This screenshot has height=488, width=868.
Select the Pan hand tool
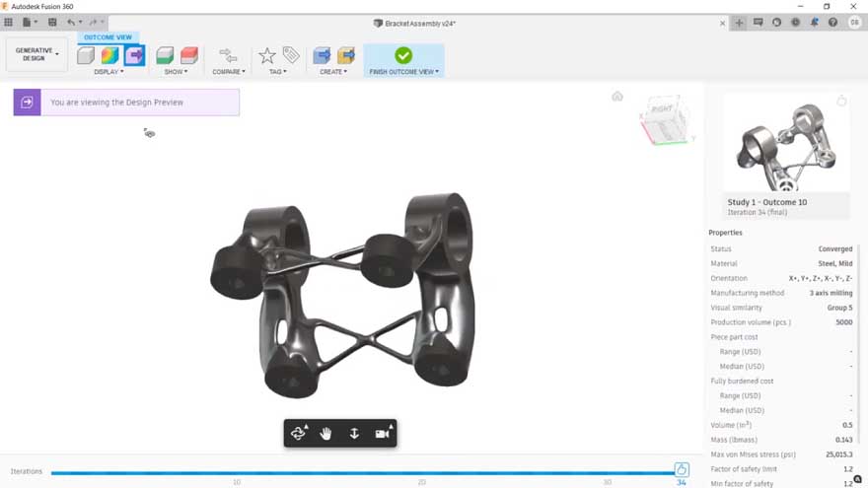click(x=325, y=433)
